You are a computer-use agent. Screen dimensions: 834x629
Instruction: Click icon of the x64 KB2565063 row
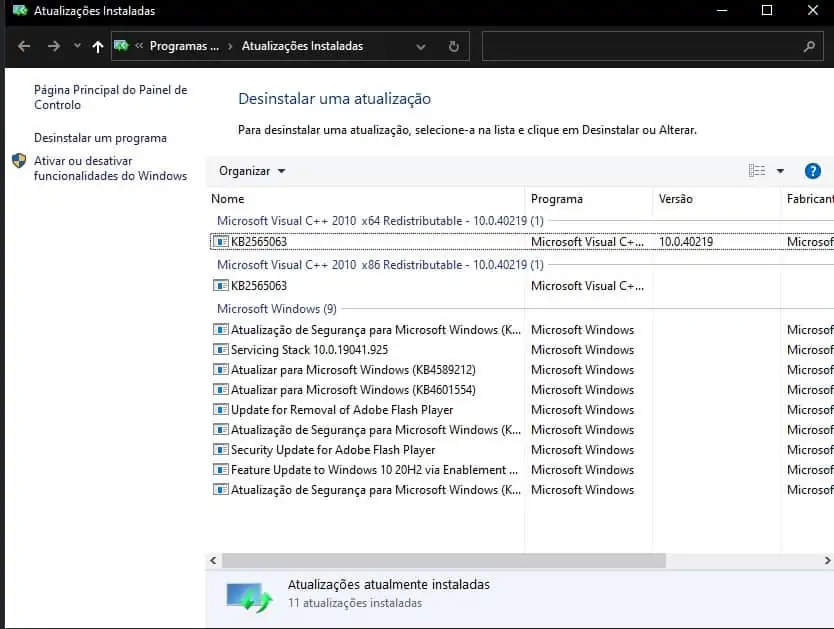coord(221,242)
